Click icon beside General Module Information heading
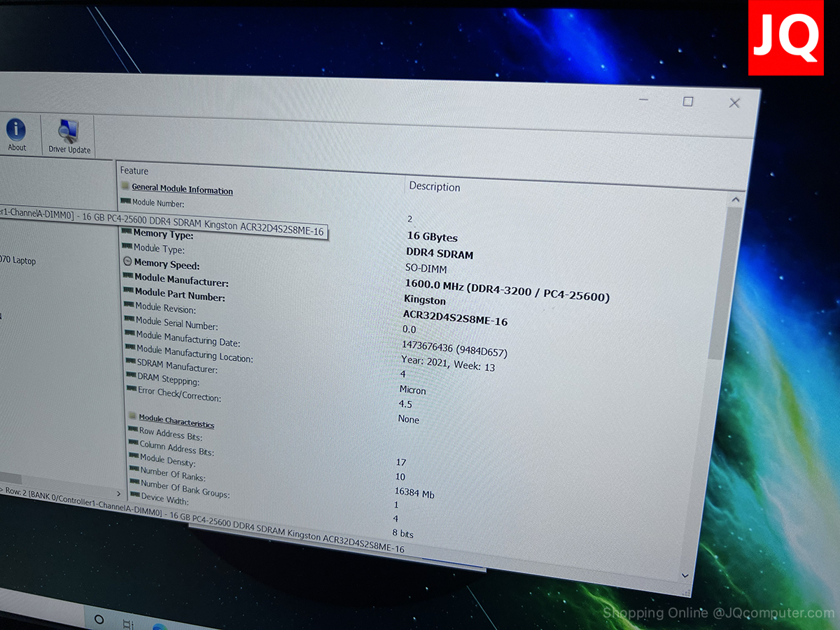Image resolution: width=840 pixels, height=630 pixels. pyautogui.click(x=125, y=186)
